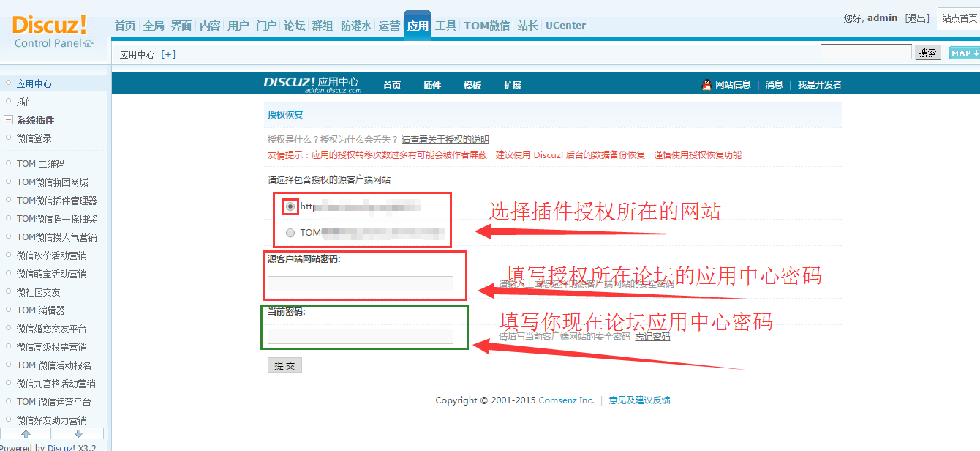Click the [+] add shortcut icon
The image size is (980, 451).
(x=168, y=54)
